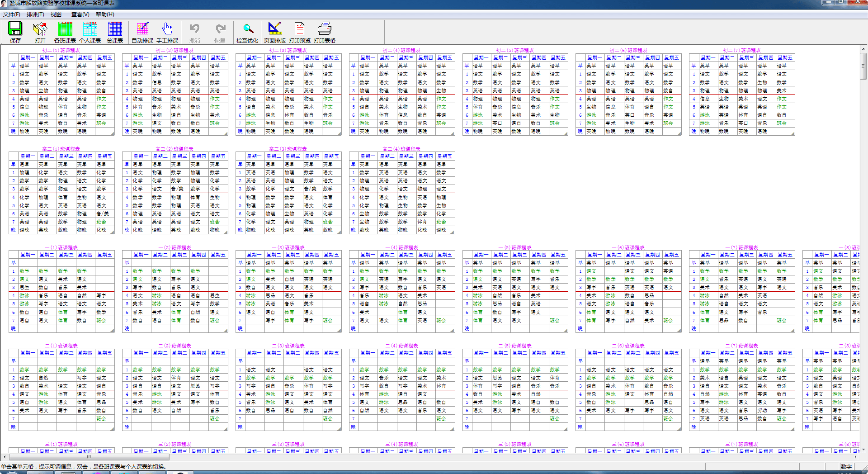Open the 查看(V) menu
This screenshot has width=868, height=474.
tap(80, 14)
